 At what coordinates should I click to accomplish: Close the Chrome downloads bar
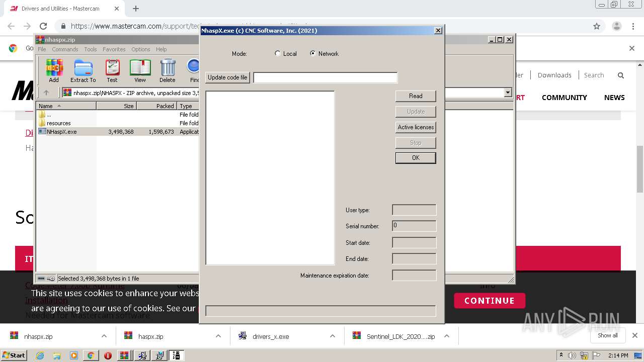click(x=634, y=335)
